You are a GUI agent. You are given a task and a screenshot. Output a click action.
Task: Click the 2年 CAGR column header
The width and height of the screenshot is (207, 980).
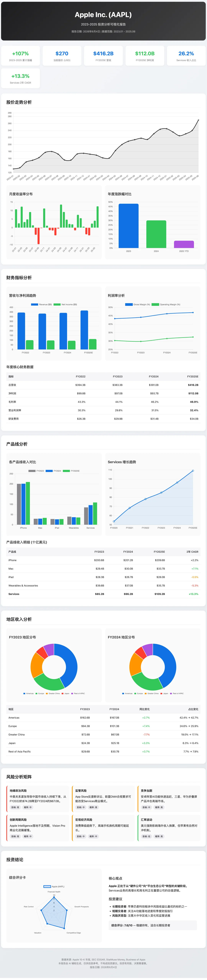(x=192, y=552)
